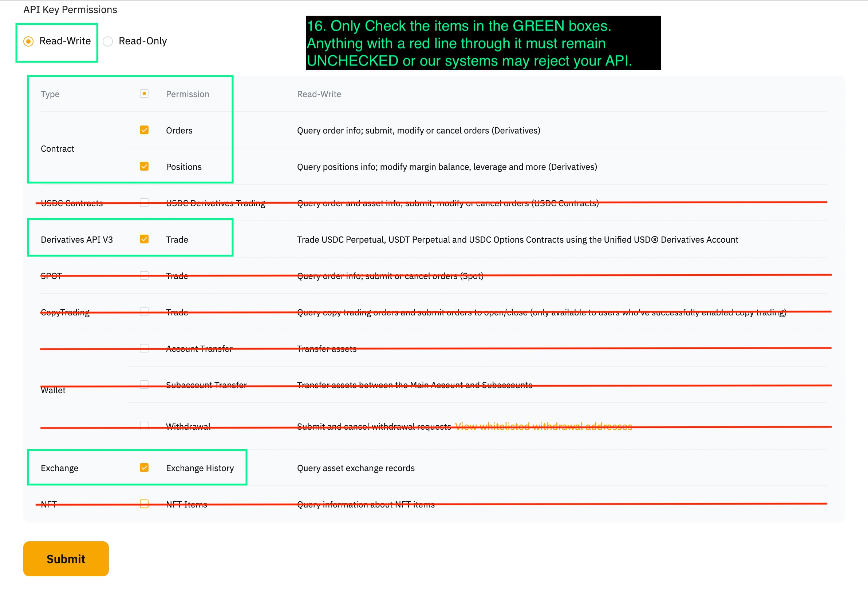This screenshot has height=593, width=868.
Task: Click the Exchange History label
Action: click(200, 468)
